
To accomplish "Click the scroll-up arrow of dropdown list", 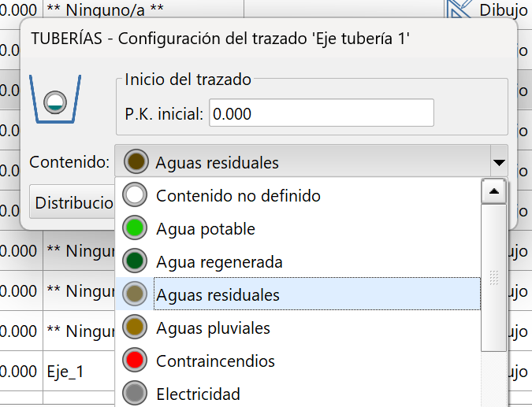I will [x=494, y=191].
